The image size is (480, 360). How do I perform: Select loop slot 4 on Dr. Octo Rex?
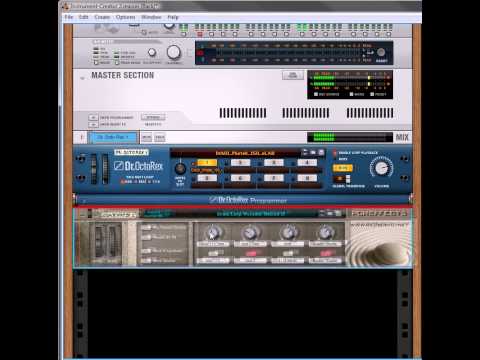307,163
